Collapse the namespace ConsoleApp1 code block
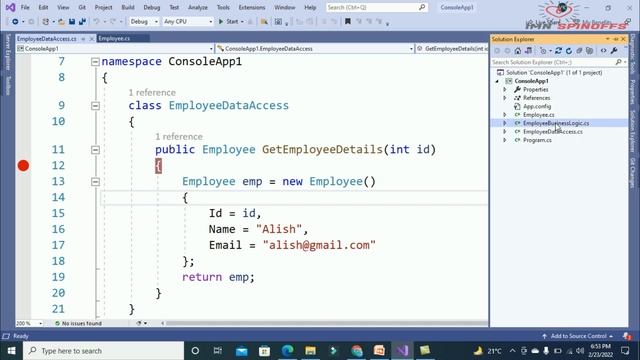 pyautogui.click(x=95, y=62)
